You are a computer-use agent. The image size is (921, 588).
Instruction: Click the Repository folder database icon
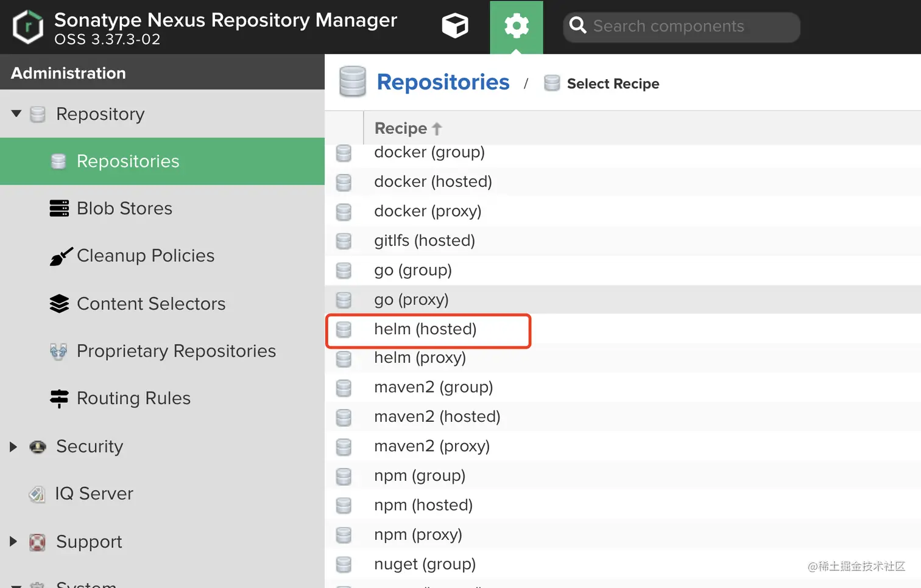[x=38, y=114]
